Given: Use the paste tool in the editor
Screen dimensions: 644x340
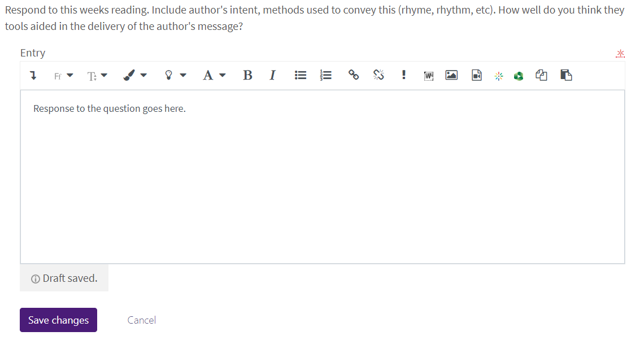Looking at the screenshot, I should [x=566, y=75].
